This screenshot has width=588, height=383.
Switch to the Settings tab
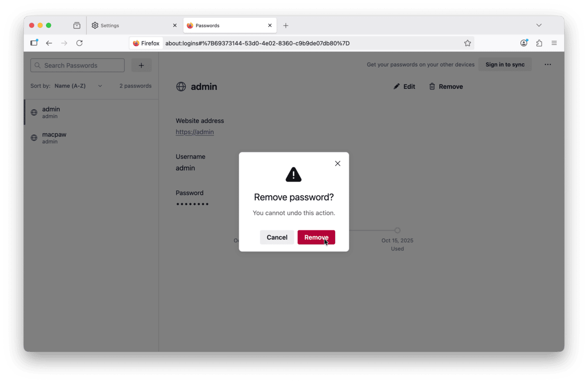[x=134, y=25]
